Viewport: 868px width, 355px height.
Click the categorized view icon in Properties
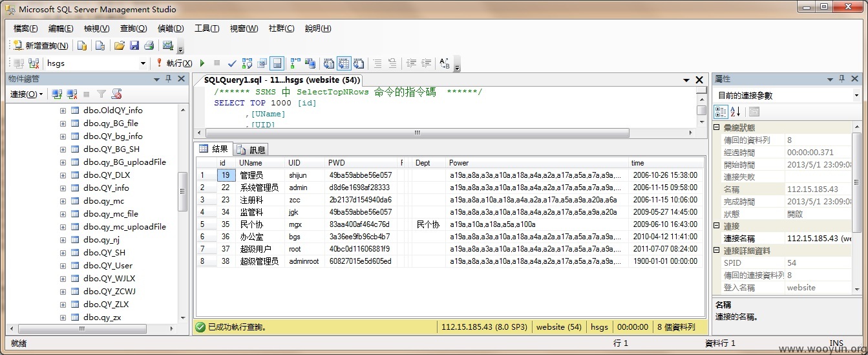coord(721,111)
